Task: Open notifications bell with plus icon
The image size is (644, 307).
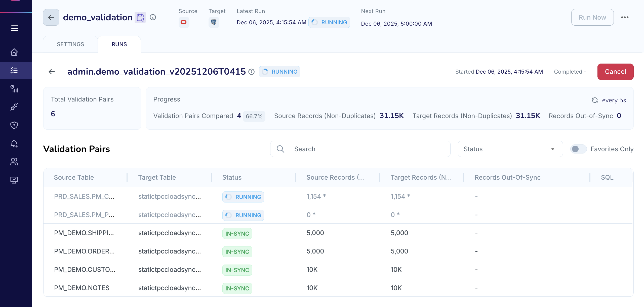Action: 14,143
